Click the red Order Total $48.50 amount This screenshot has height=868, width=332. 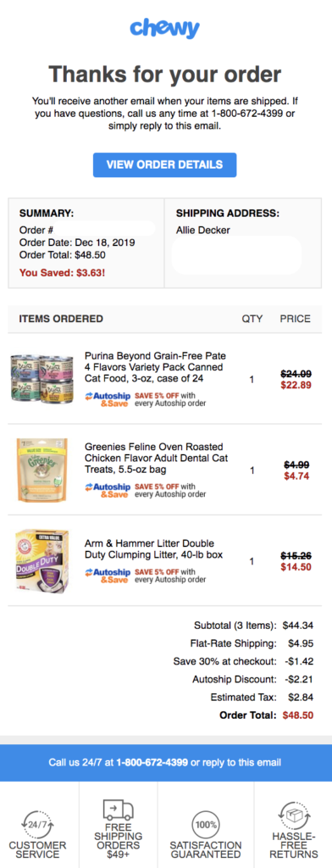[297, 715]
